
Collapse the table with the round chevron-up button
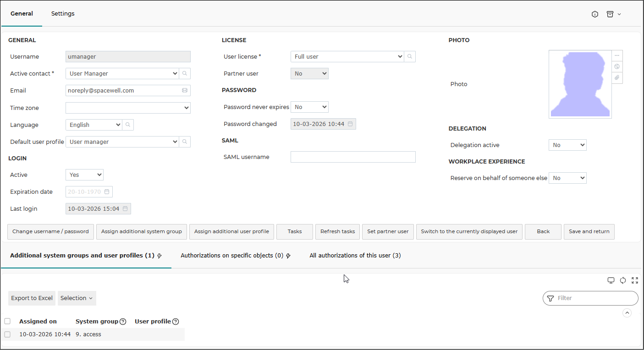click(627, 313)
